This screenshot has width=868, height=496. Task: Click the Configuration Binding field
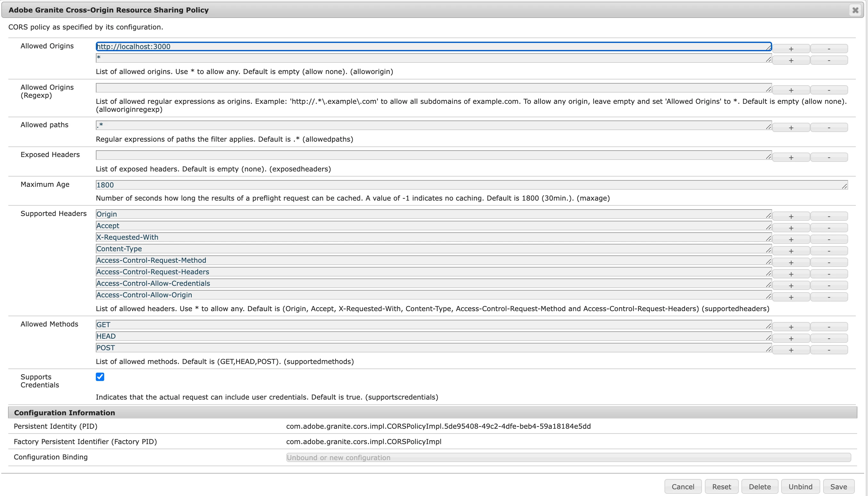tap(568, 458)
